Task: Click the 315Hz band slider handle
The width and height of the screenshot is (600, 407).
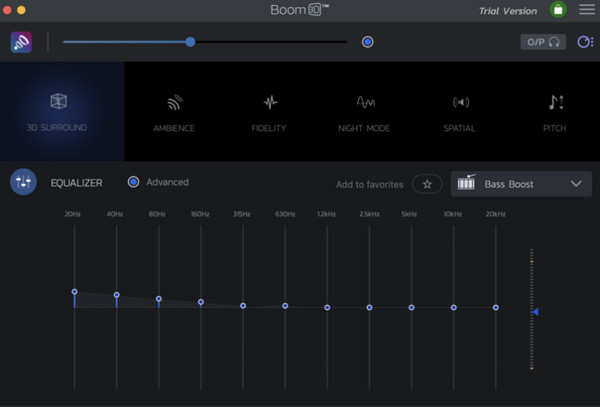Action: pyautogui.click(x=243, y=306)
